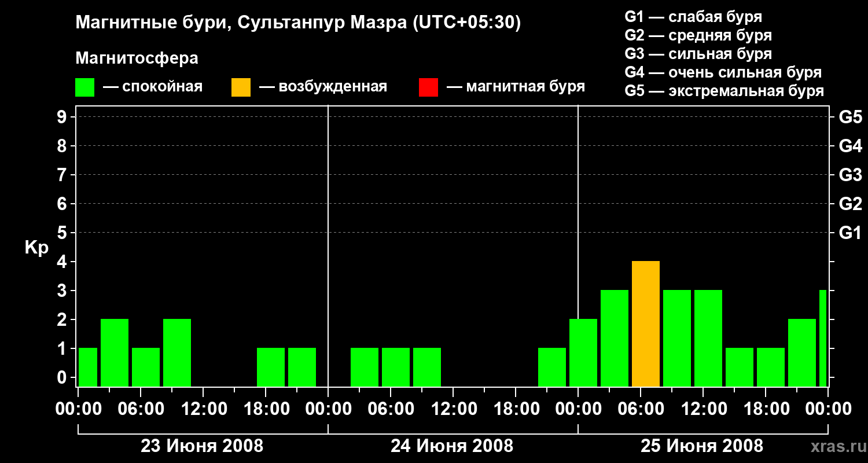This screenshot has width=868, height=463.
Task: Click the 'G5 — экстремальная буря' legend line
Action: (x=724, y=91)
